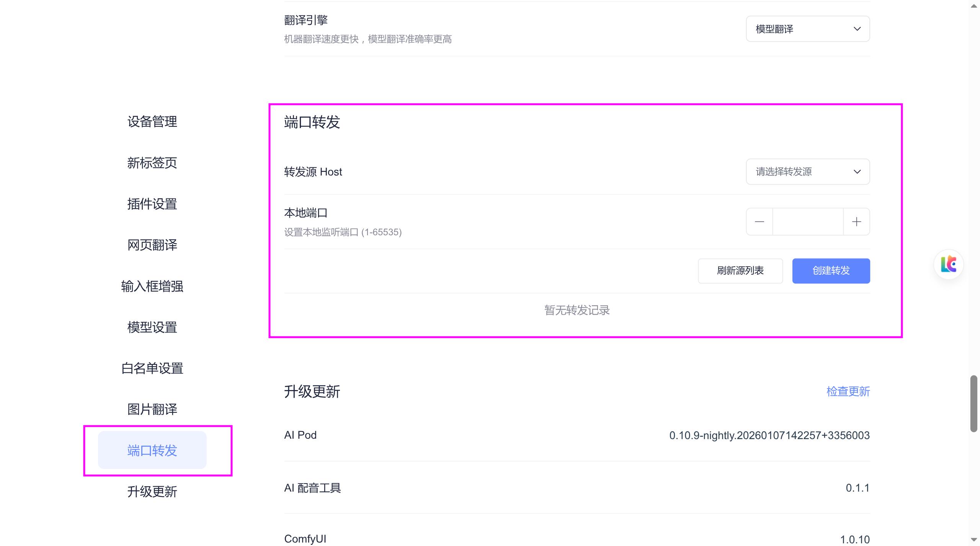The width and height of the screenshot is (980, 546).
Task: Open 插件设置 section from the sidebar
Action: click(152, 204)
